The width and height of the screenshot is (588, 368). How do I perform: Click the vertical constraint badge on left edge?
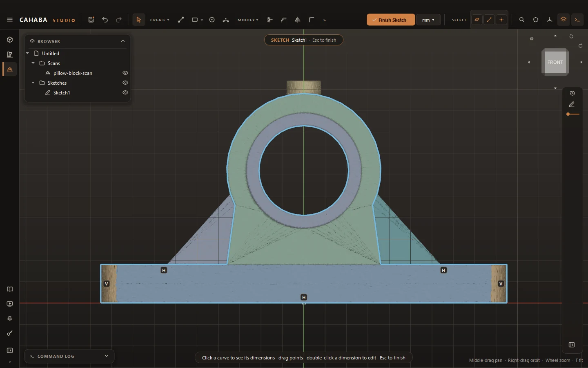pyautogui.click(x=107, y=283)
